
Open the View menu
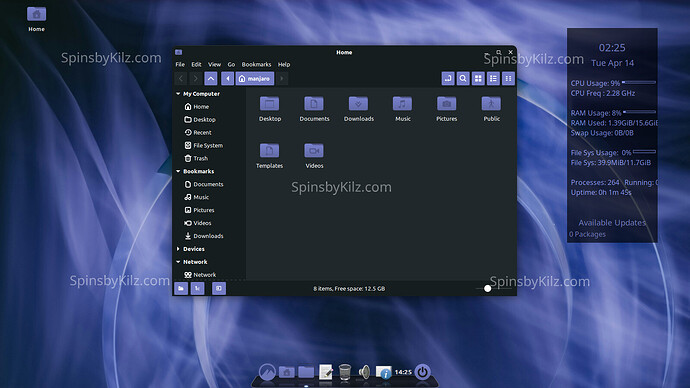coord(214,64)
